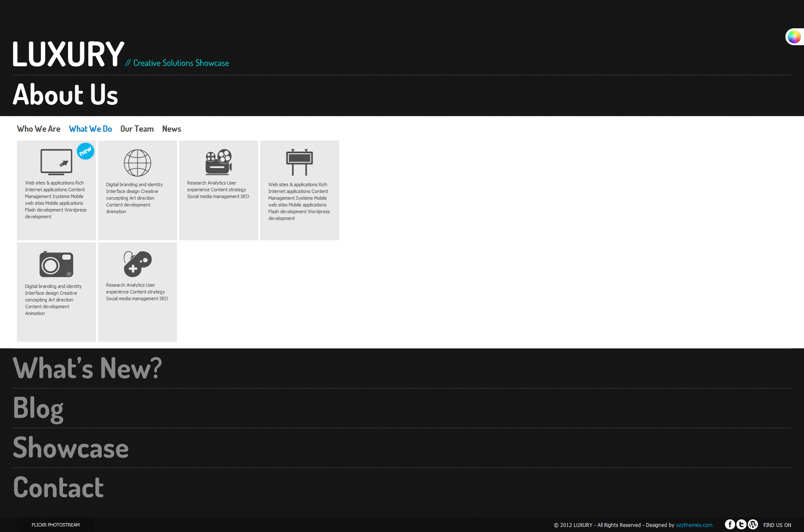The width and height of the screenshot is (804, 532).
Task: Select the News tab
Action: coord(172,129)
